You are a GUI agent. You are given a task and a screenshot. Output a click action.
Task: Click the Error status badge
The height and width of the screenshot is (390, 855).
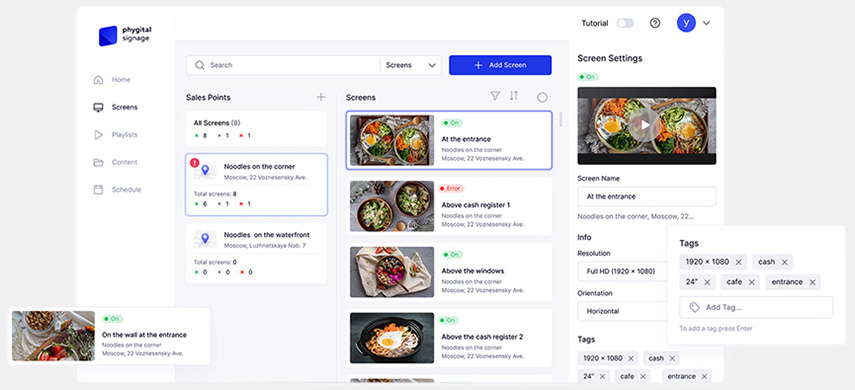451,189
